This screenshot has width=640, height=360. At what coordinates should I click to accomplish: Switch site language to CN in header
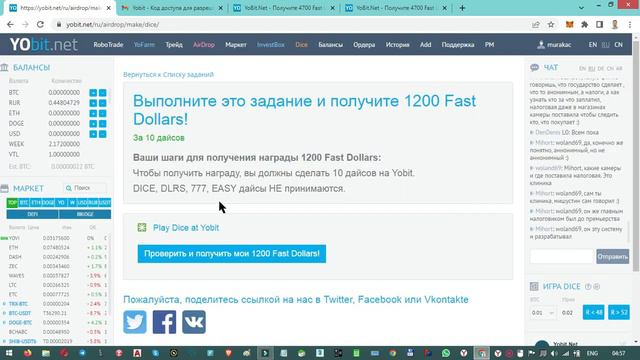(619, 44)
